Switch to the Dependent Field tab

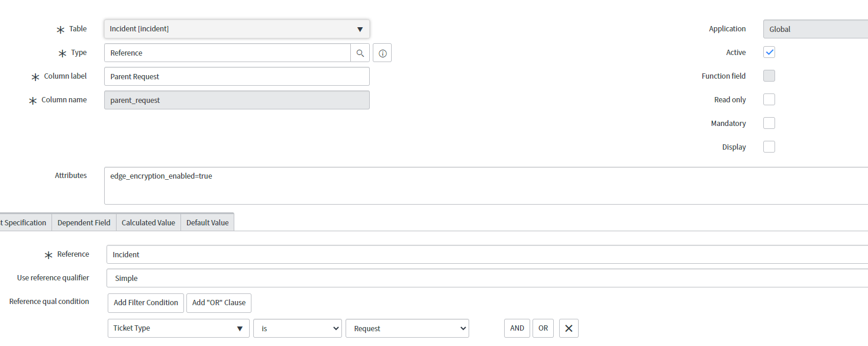84,222
